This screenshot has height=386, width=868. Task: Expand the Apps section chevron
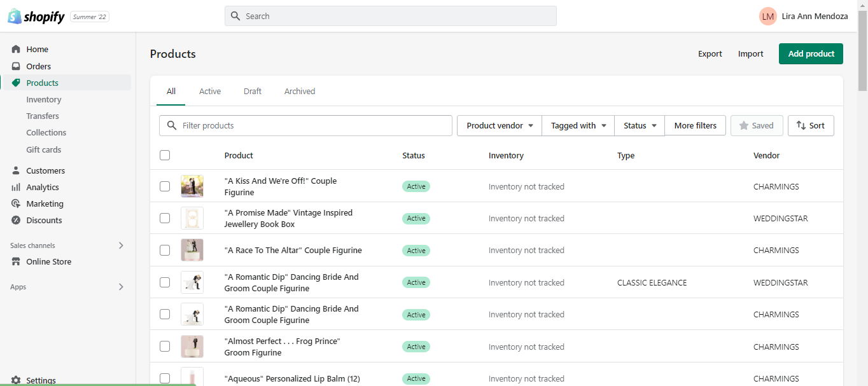click(x=121, y=287)
